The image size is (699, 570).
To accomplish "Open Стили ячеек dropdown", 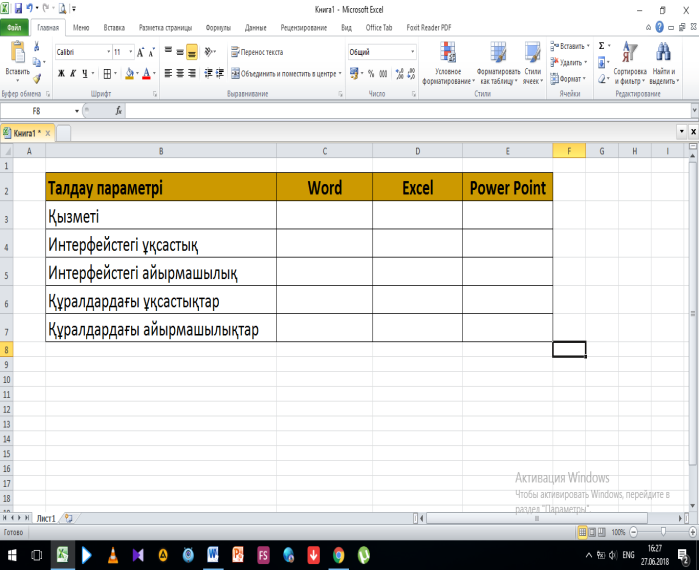I will tap(533, 63).
